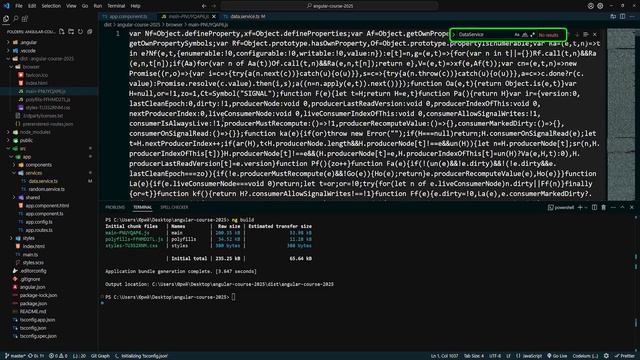The width and height of the screenshot is (640, 360).
Task: Maximize the terminal panel with chevron up
Action: [622, 207]
